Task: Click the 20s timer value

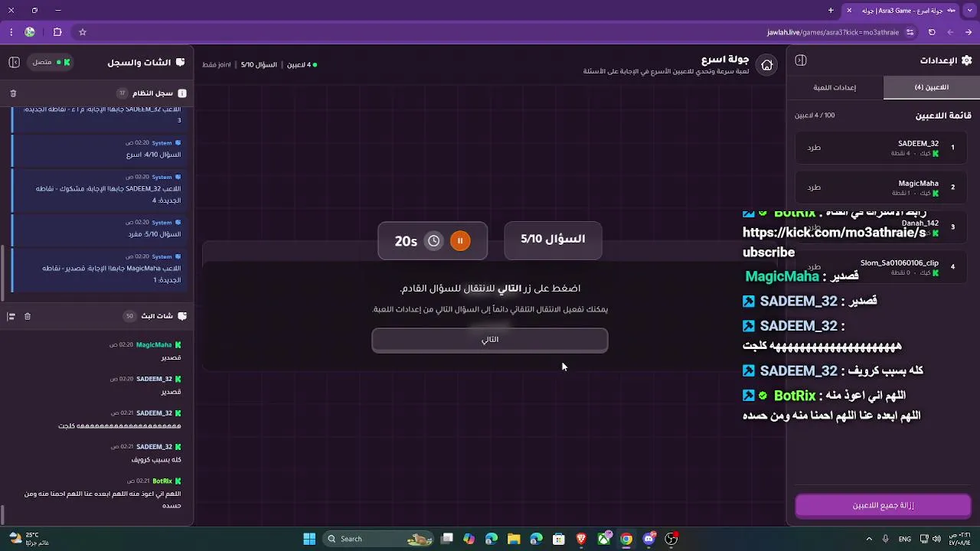Action: [406, 241]
